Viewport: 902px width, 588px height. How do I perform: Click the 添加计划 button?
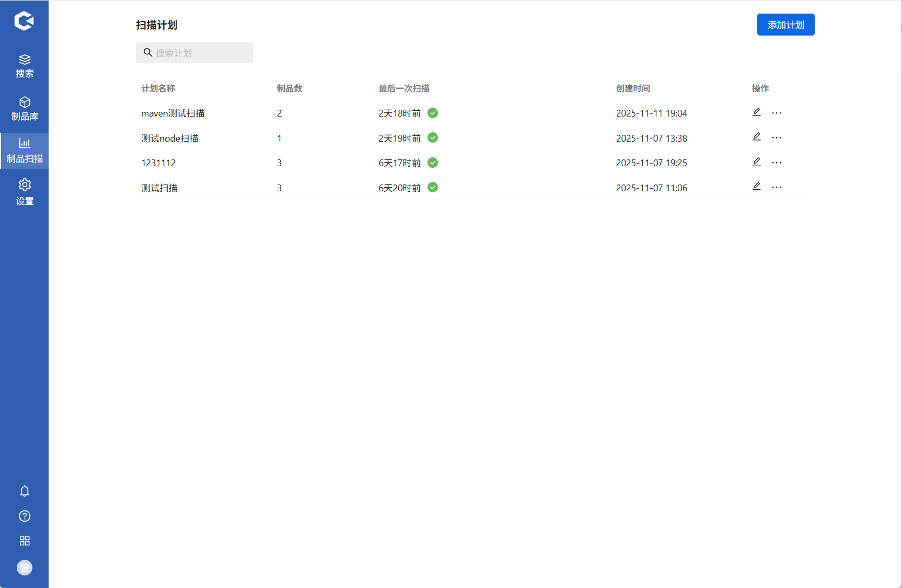tap(785, 25)
